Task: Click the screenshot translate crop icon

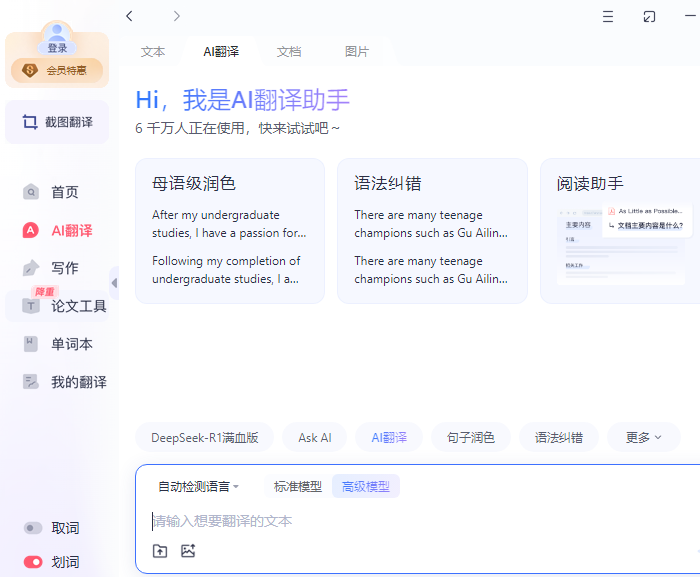Action: tap(30, 122)
